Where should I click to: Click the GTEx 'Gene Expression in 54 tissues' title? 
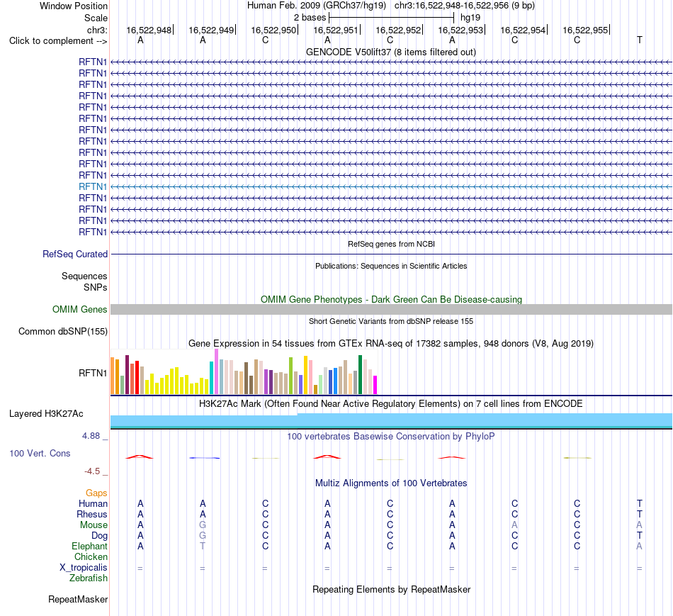(x=391, y=344)
